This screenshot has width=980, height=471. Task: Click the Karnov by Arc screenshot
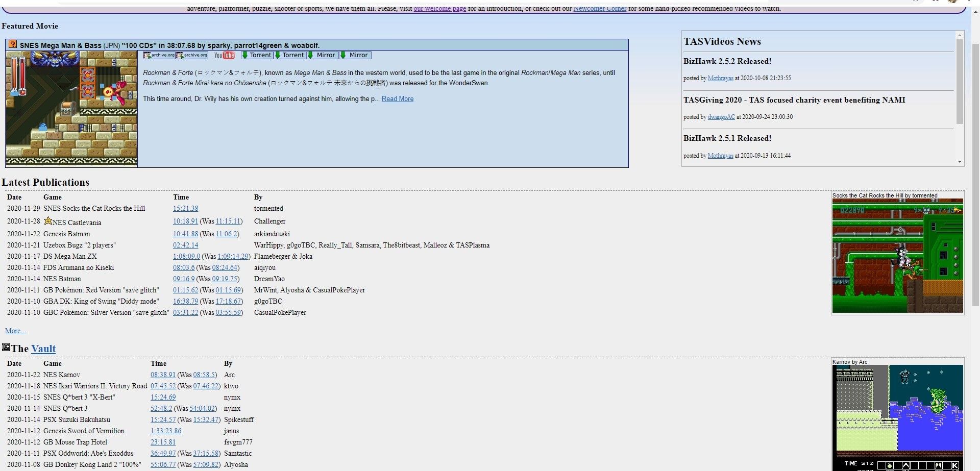point(897,417)
